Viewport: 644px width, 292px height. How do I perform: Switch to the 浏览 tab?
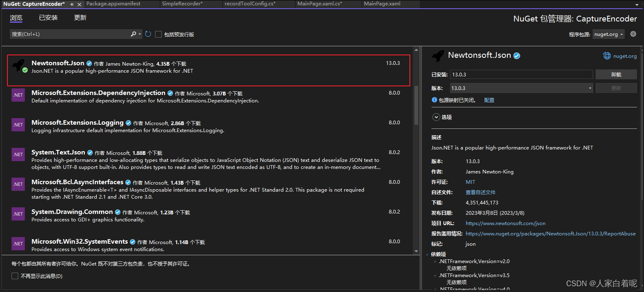coord(16,18)
